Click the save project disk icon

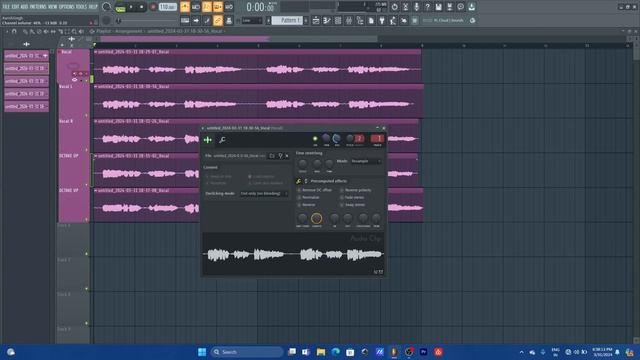[438, 7]
